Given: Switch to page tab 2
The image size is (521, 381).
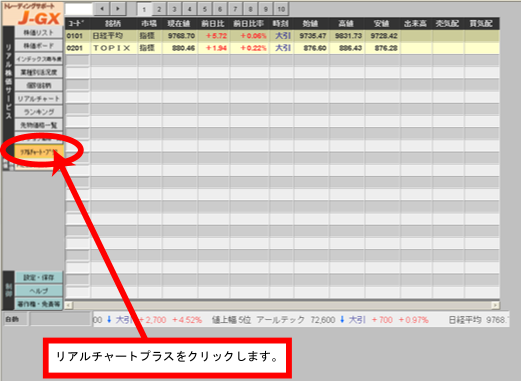Looking at the screenshot, I should 159,9.
